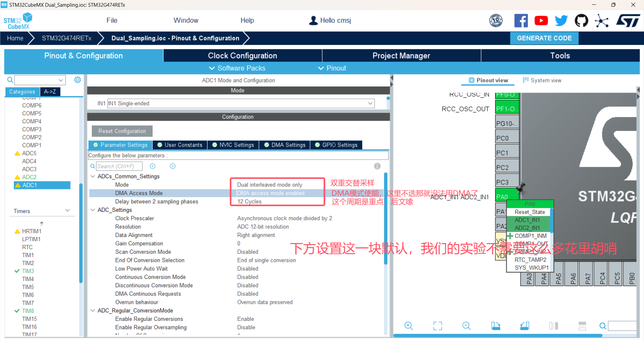
Task: Collapse the ADC_Regular_ConversionMode group
Action: [93, 310]
